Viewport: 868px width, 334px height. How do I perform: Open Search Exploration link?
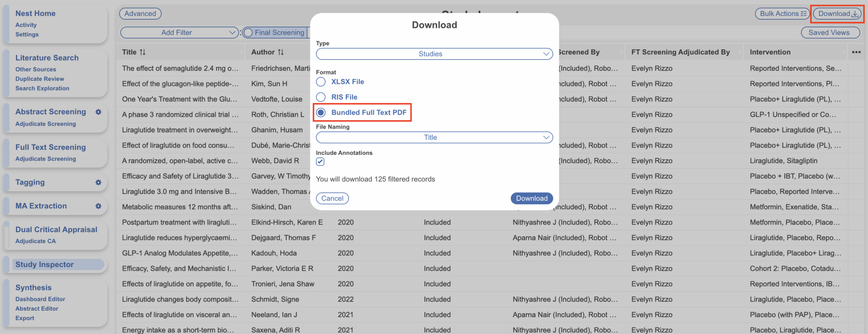[42, 88]
